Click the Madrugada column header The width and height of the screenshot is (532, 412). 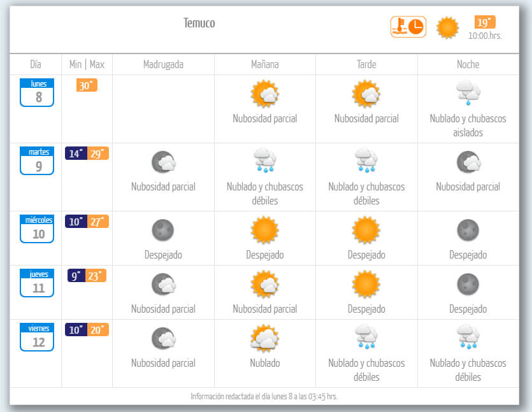pos(163,64)
